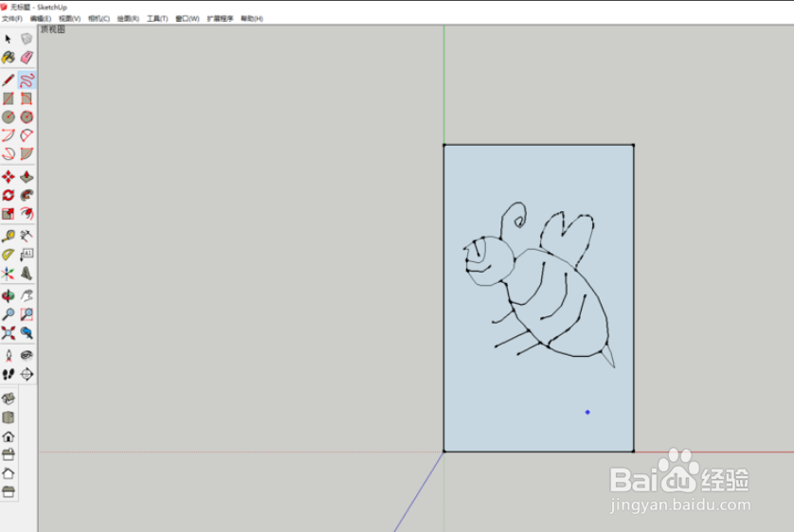Choose the Pan hand tool
Viewport: 794px width, 532px height.
27,296
